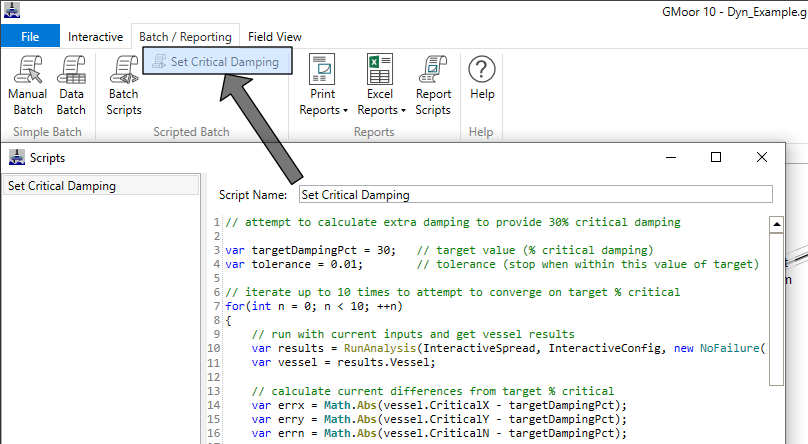Click the code editor vertical scrollbar track
The width and height of the screenshot is (808, 444).
(776, 309)
